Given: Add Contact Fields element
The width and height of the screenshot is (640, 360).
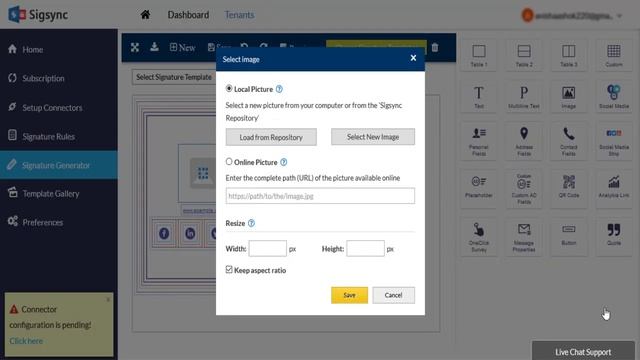Looking at the screenshot, I should pyautogui.click(x=569, y=141).
